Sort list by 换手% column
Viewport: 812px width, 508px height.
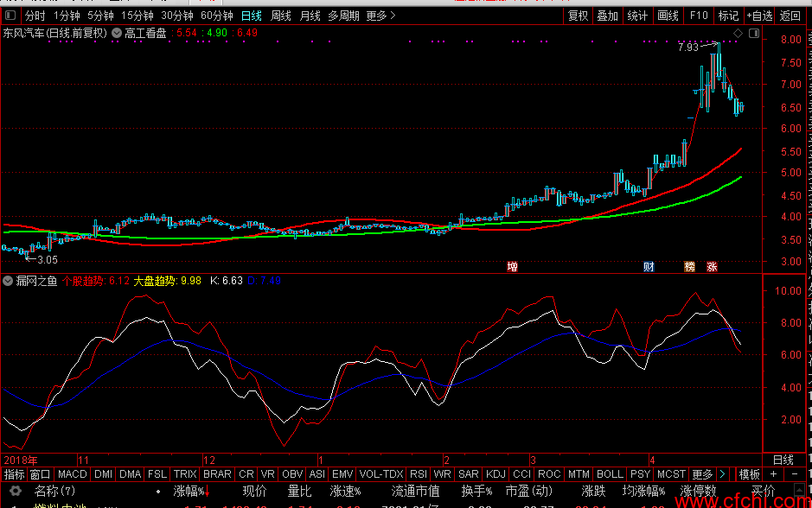coord(476,491)
